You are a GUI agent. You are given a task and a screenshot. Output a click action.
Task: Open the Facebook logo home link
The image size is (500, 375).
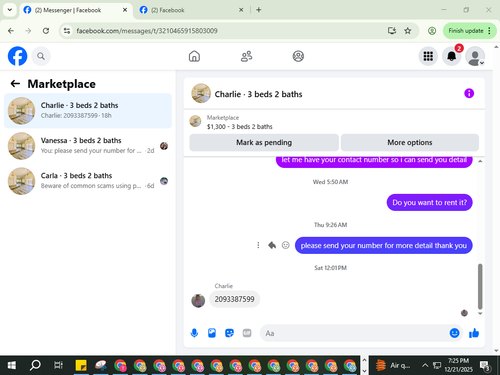tap(17, 56)
